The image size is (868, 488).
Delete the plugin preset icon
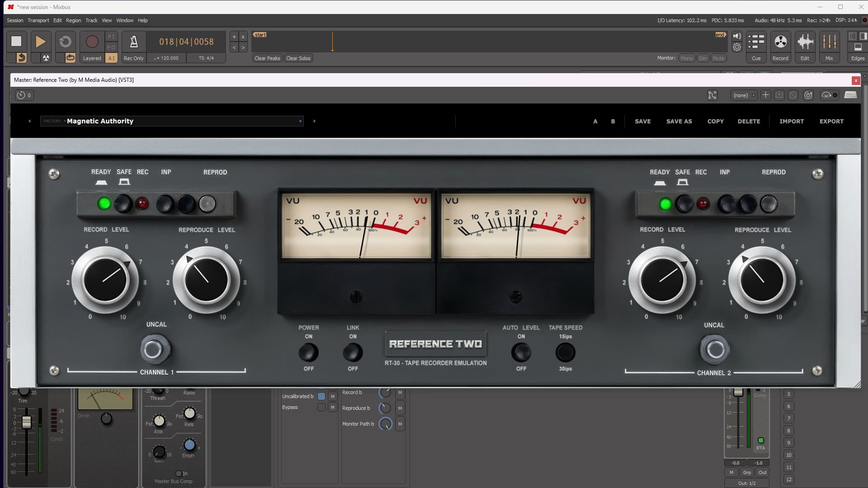click(793, 95)
